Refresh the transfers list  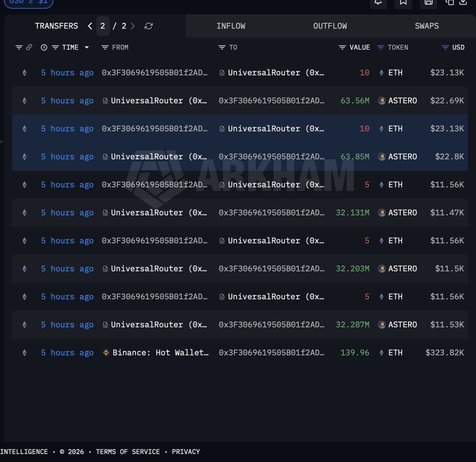click(149, 26)
